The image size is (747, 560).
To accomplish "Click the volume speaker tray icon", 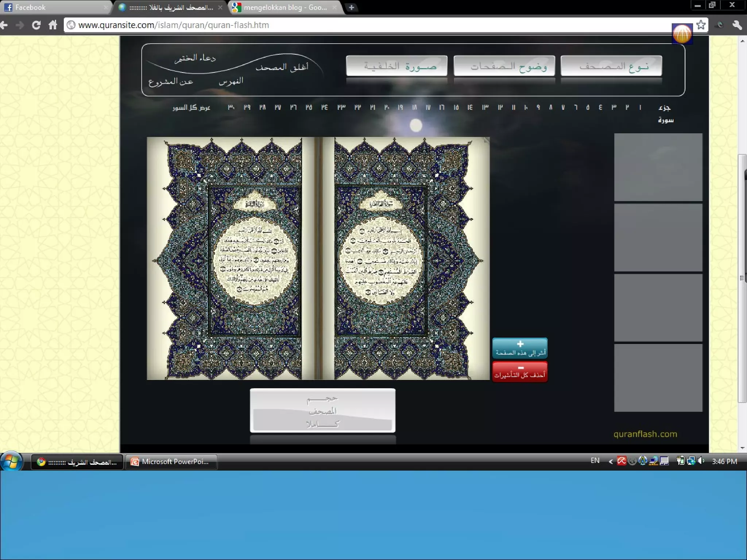I will 701,461.
